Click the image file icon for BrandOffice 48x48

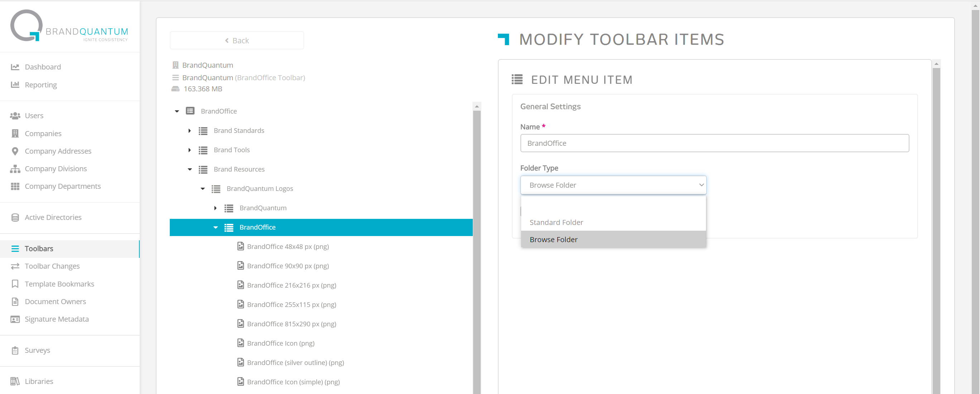pyautogui.click(x=240, y=246)
